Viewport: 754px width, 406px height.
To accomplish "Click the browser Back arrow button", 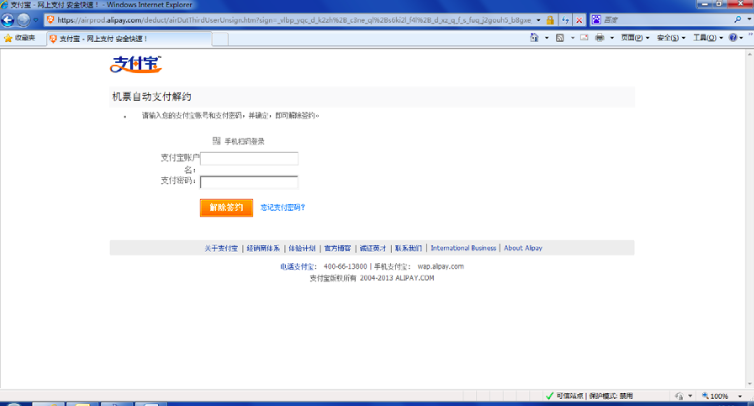I will point(8,20).
